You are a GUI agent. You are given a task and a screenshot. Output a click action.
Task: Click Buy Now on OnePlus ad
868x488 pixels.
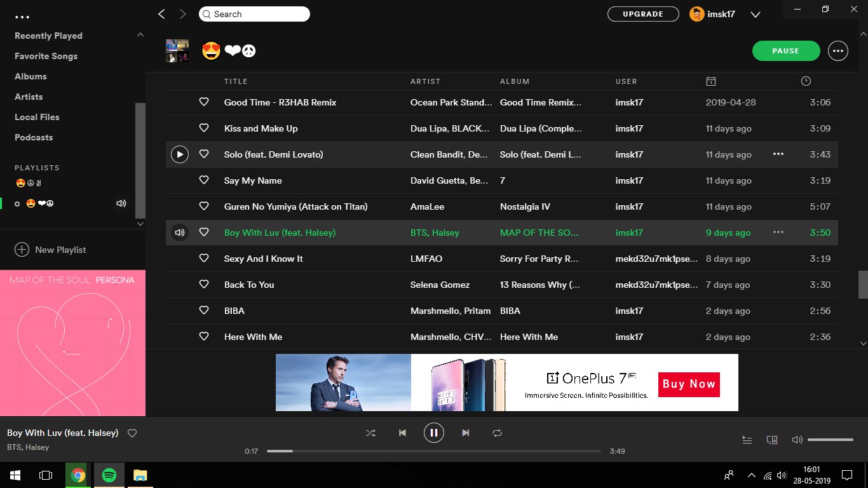coord(689,384)
